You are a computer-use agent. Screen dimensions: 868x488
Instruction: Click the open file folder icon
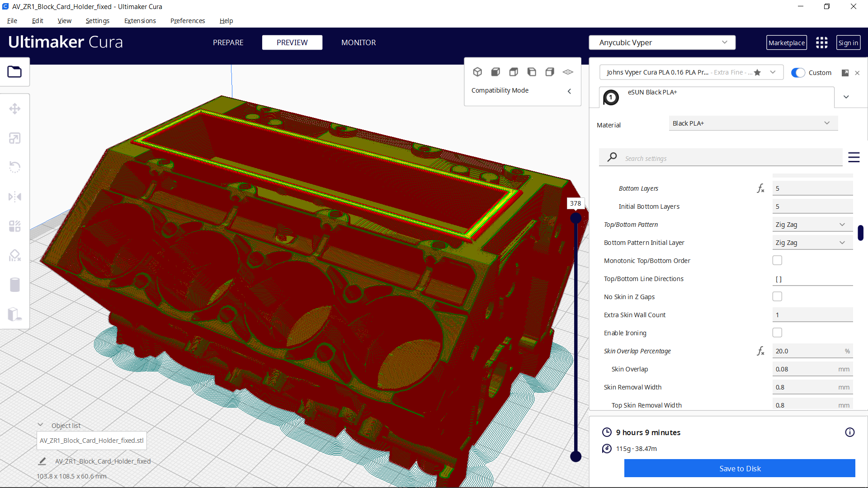pyautogui.click(x=15, y=71)
